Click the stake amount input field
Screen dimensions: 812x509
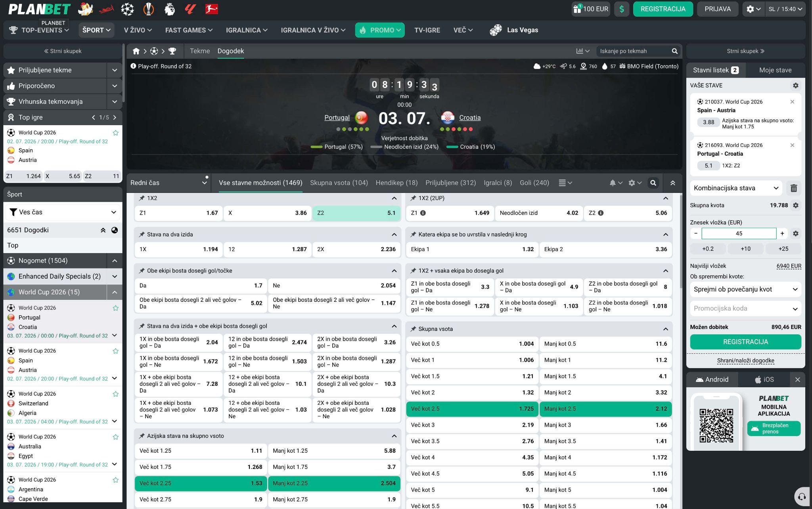click(739, 233)
